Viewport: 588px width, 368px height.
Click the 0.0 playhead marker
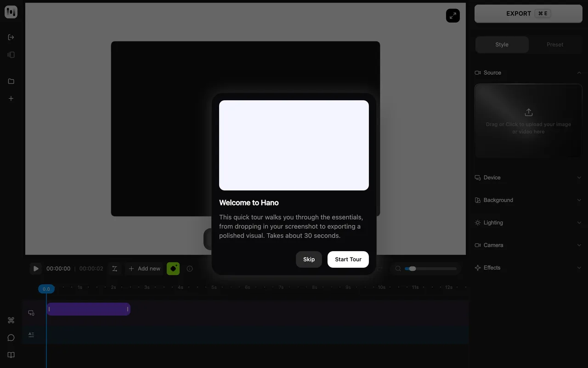click(x=46, y=289)
